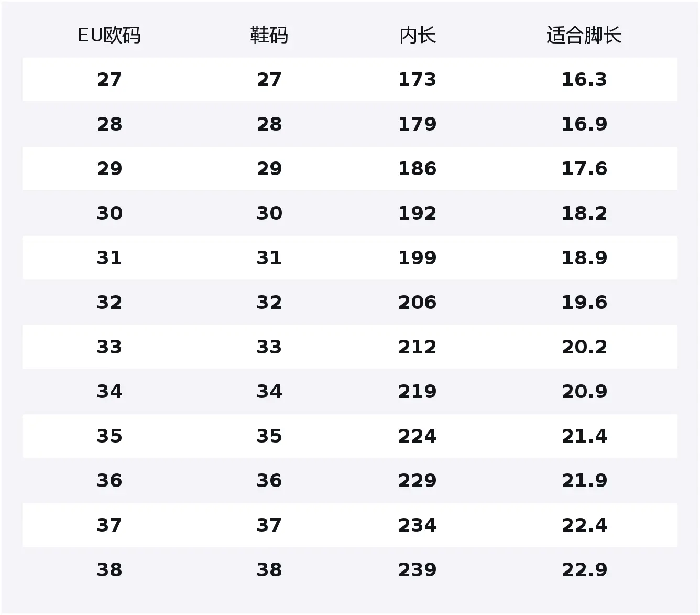Click inner length 212 value
This screenshot has width=700, height=615.
[417, 347]
